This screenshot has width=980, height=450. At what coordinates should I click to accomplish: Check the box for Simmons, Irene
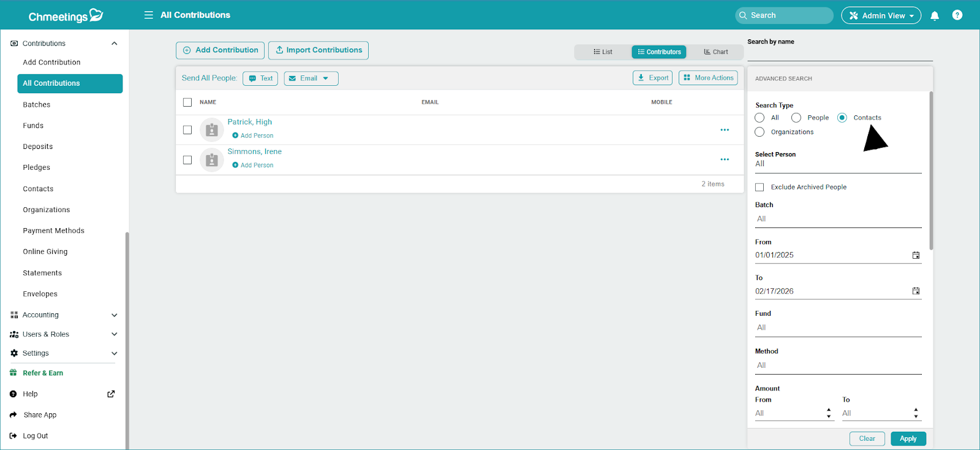tap(187, 160)
